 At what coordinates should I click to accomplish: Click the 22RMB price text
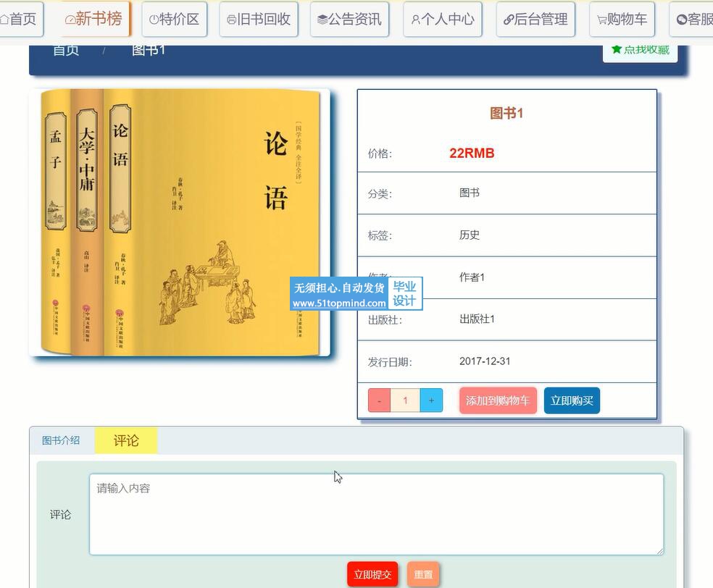472,153
